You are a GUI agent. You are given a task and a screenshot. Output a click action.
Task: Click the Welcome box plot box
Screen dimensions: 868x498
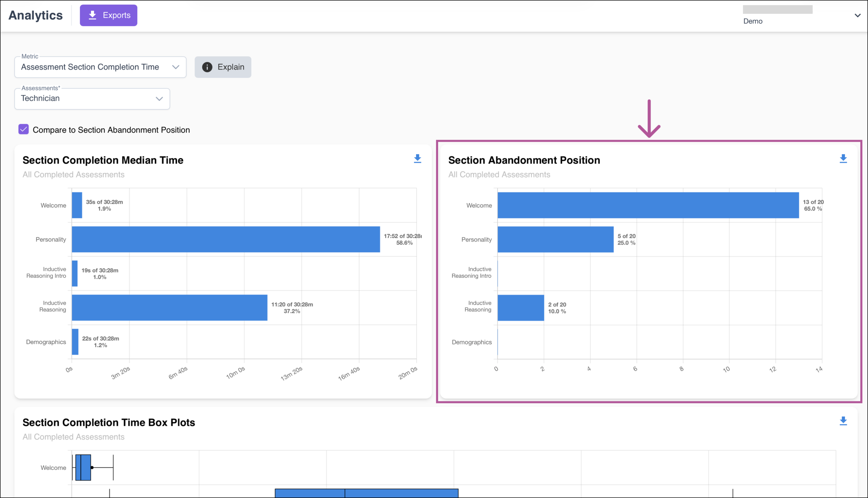coord(83,467)
